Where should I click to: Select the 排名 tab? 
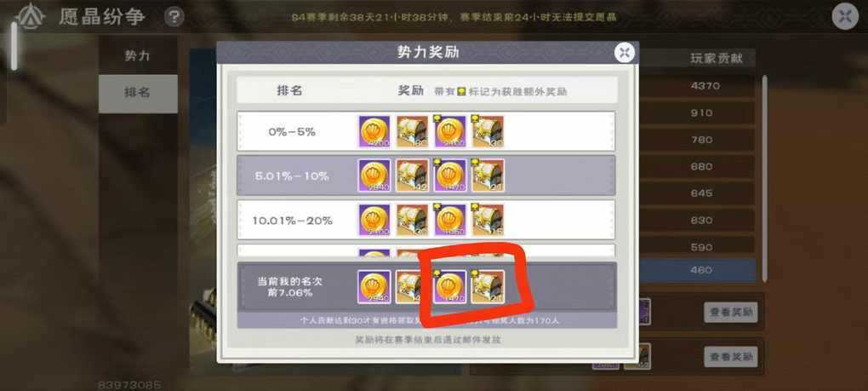(137, 94)
